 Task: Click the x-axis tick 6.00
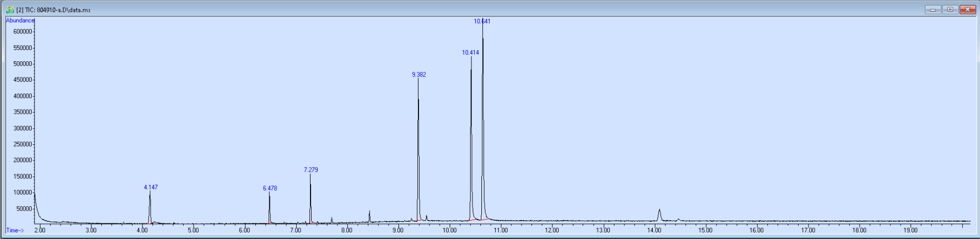[x=244, y=230]
